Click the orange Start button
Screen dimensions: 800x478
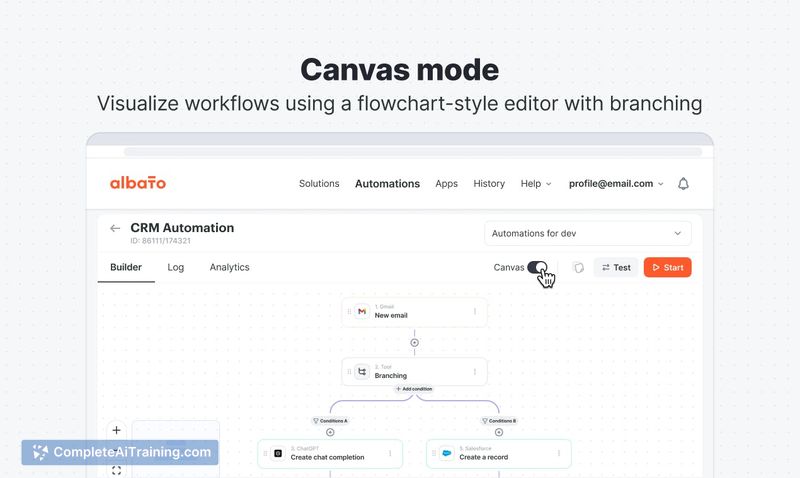coord(667,267)
